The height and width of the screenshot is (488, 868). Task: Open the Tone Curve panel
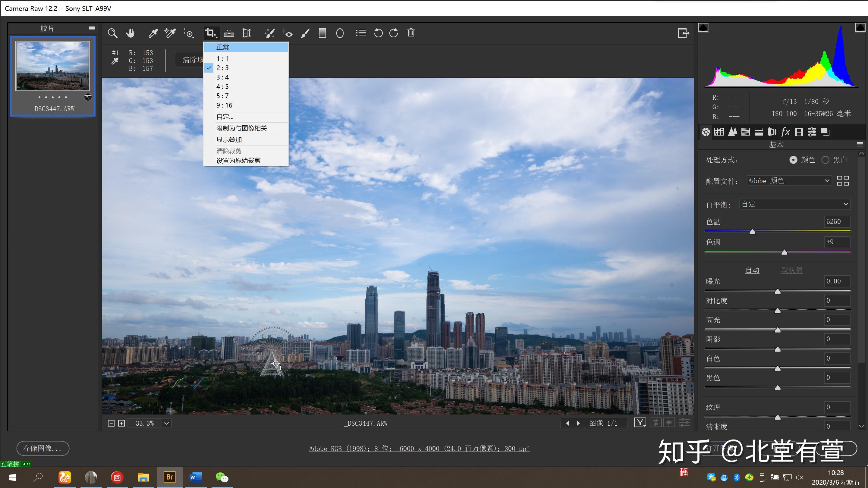[x=719, y=132]
